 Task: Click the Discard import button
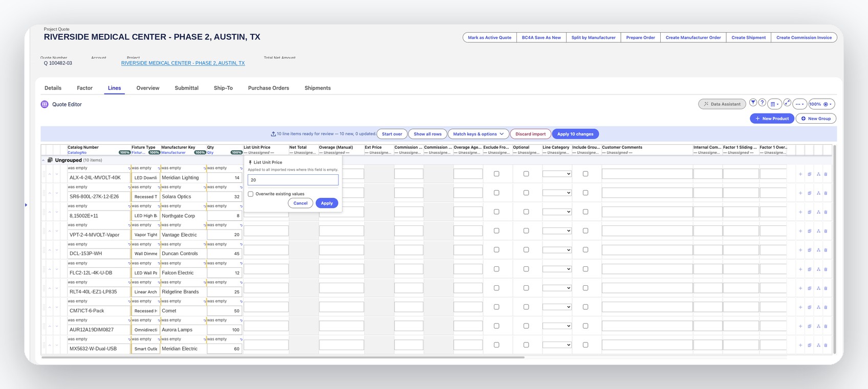(530, 134)
